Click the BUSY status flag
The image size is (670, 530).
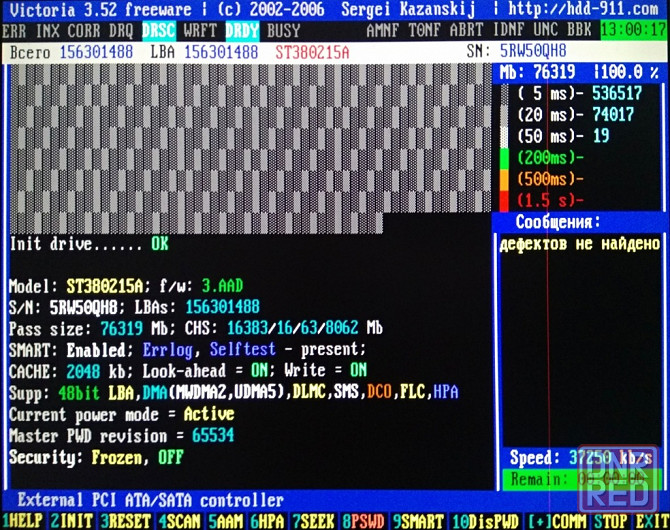284,31
